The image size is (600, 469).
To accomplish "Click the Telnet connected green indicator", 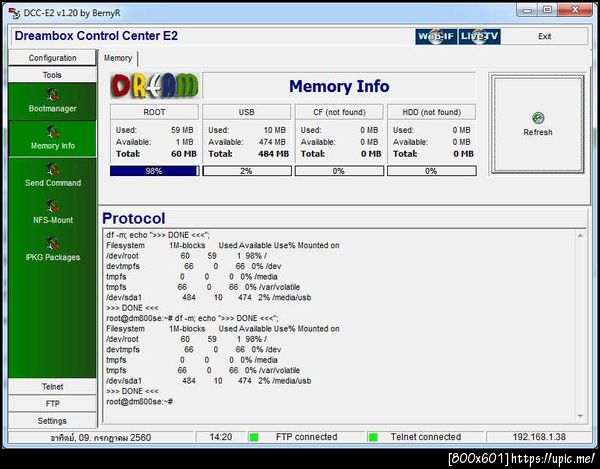I will pos(373,437).
